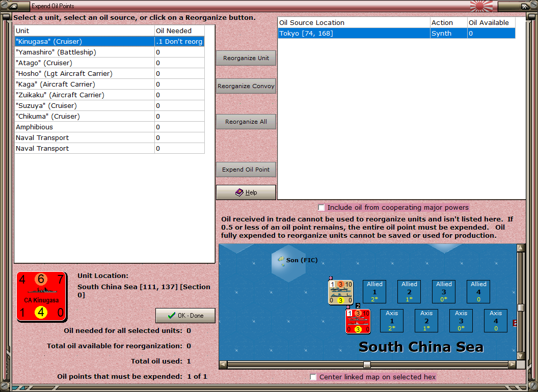Click the Allied 2 sea box
538x392 pixels.
point(409,292)
